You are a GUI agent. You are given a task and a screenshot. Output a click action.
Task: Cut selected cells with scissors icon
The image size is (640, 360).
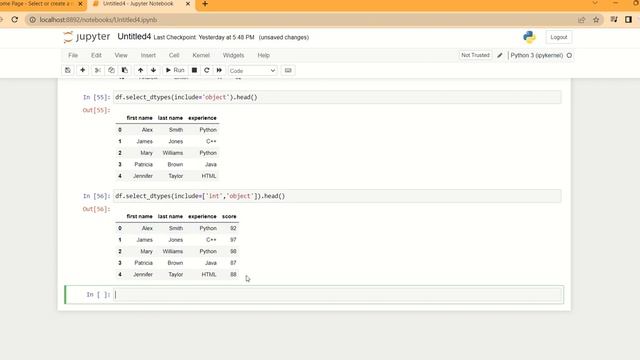tap(98, 70)
